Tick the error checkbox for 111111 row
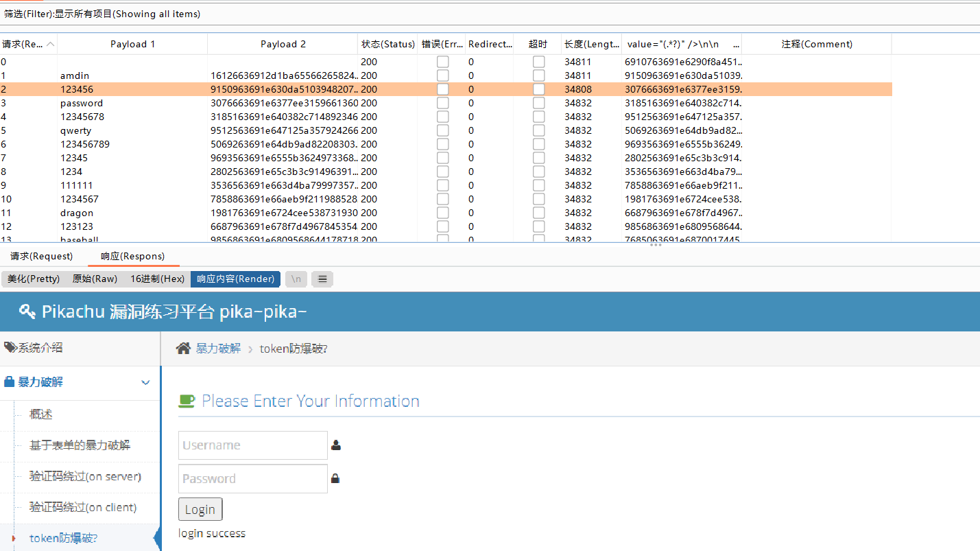This screenshot has width=980, height=551. point(443,185)
